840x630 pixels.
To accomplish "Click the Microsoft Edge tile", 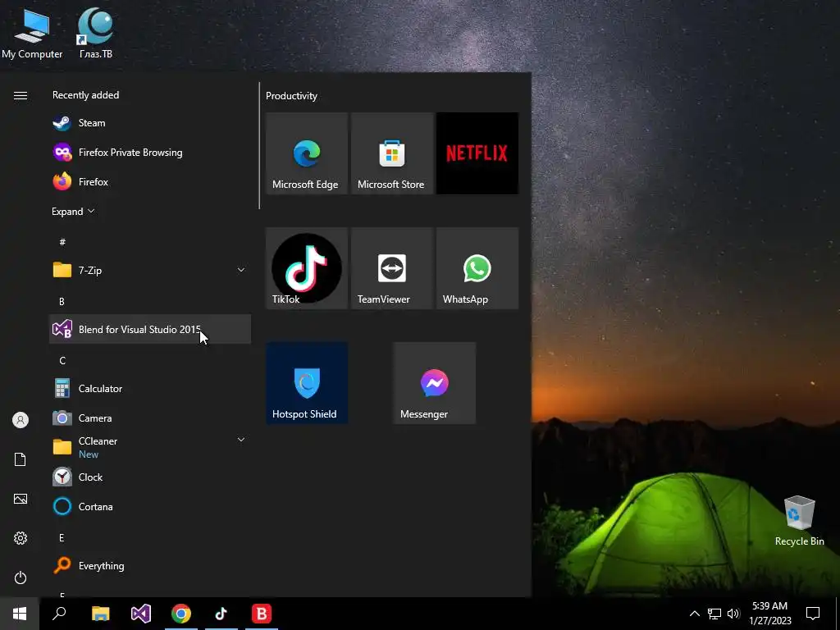I will pos(307,153).
